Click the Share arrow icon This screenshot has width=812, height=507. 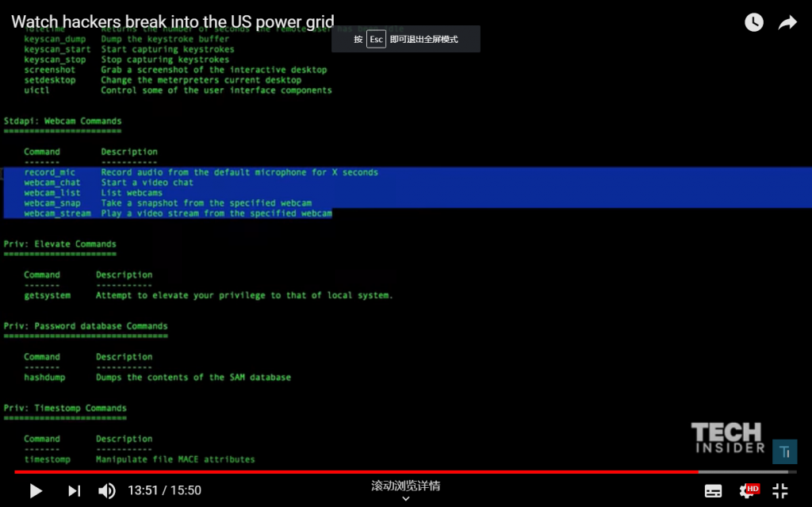787,22
